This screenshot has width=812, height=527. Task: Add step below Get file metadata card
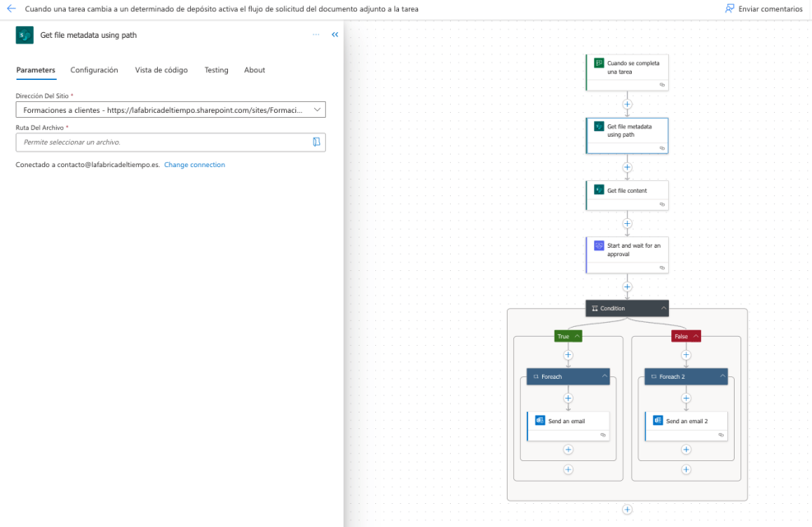(627, 167)
